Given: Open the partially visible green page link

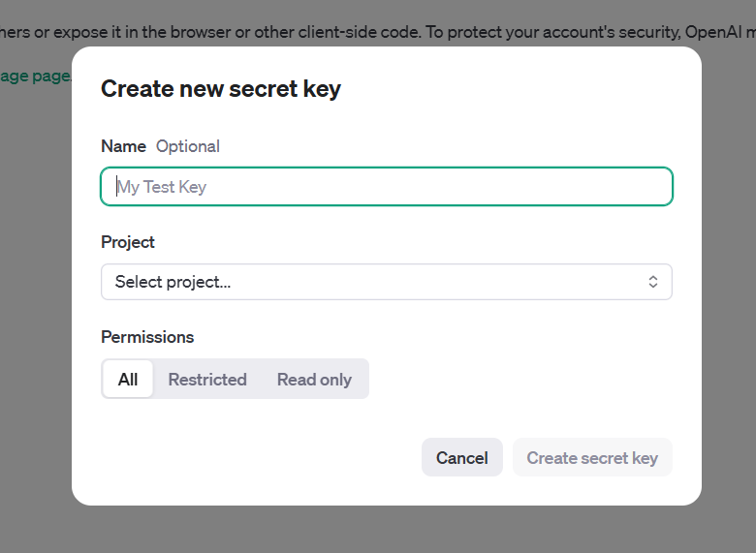Looking at the screenshot, I should (x=35, y=76).
